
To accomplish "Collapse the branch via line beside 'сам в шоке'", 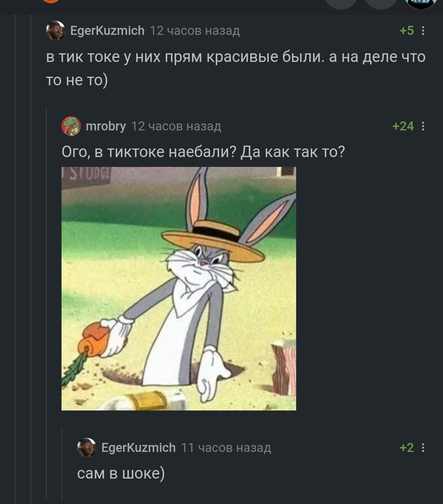I will [62, 464].
